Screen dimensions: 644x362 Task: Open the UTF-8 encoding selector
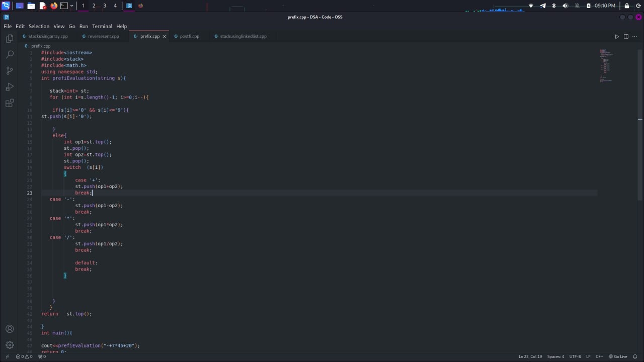click(575, 356)
